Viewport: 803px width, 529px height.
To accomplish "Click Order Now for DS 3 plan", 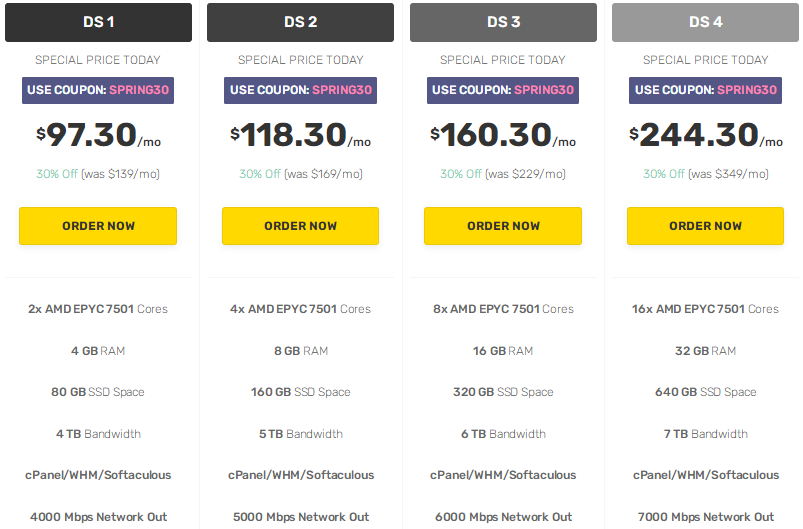I will coord(503,226).
